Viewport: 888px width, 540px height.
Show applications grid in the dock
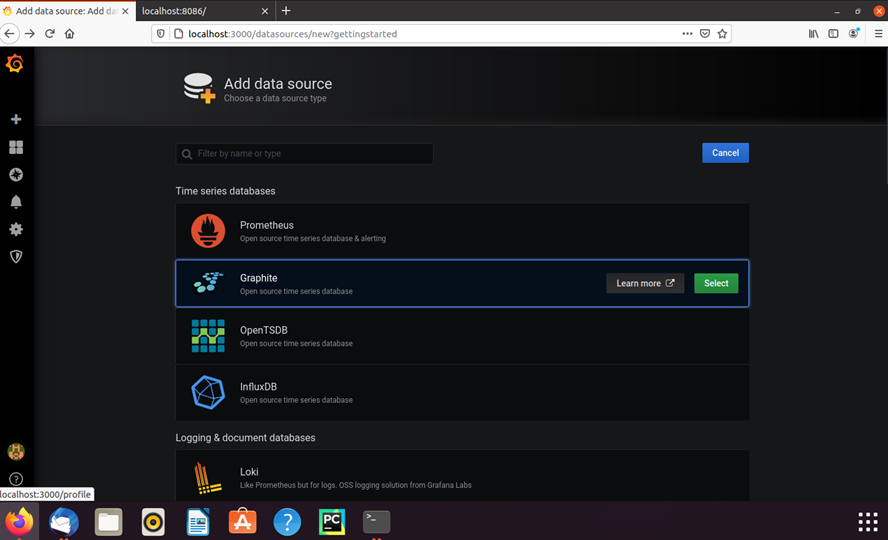(x=868, y=521)
